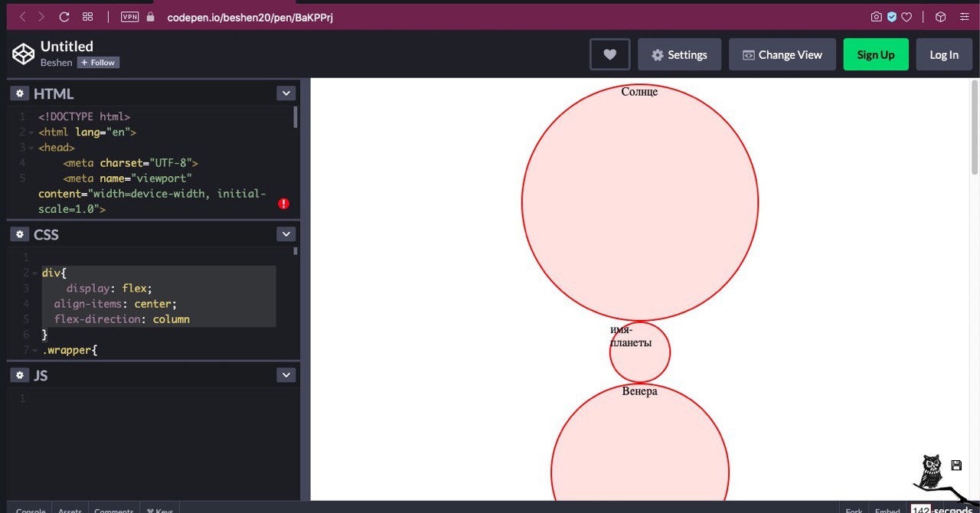Expand the HTML panel dropdown chevron

[286, 93]
